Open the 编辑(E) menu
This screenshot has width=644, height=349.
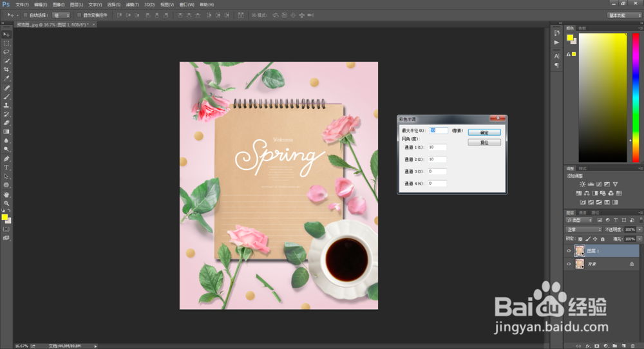[41, 5]
